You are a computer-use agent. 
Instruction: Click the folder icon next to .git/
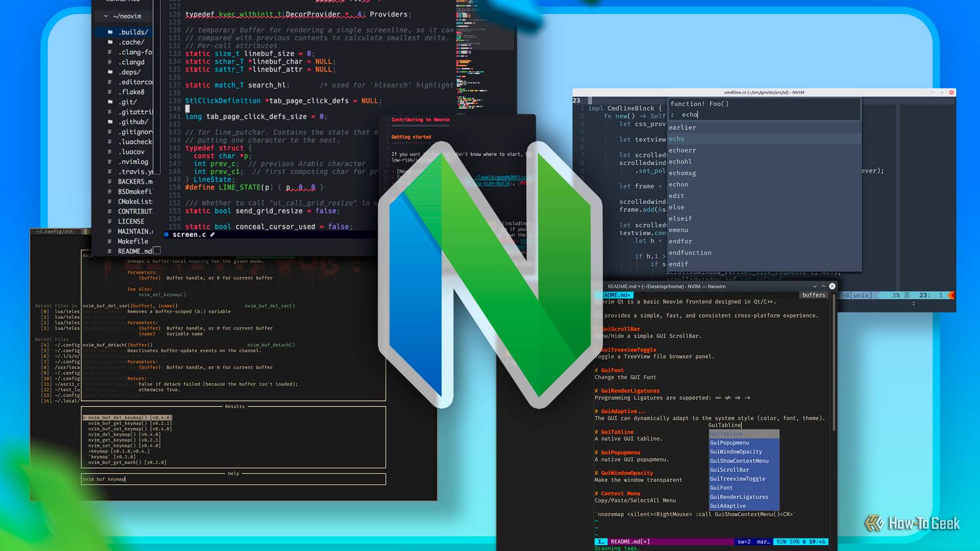(110, 100)
